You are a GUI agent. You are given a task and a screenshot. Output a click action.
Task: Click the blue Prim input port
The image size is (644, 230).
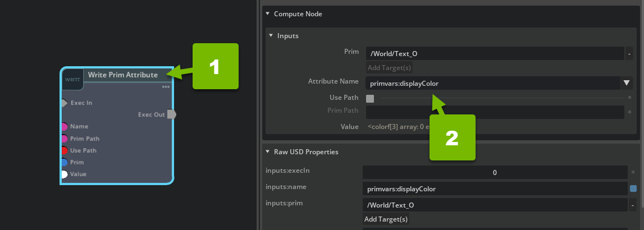64,162
